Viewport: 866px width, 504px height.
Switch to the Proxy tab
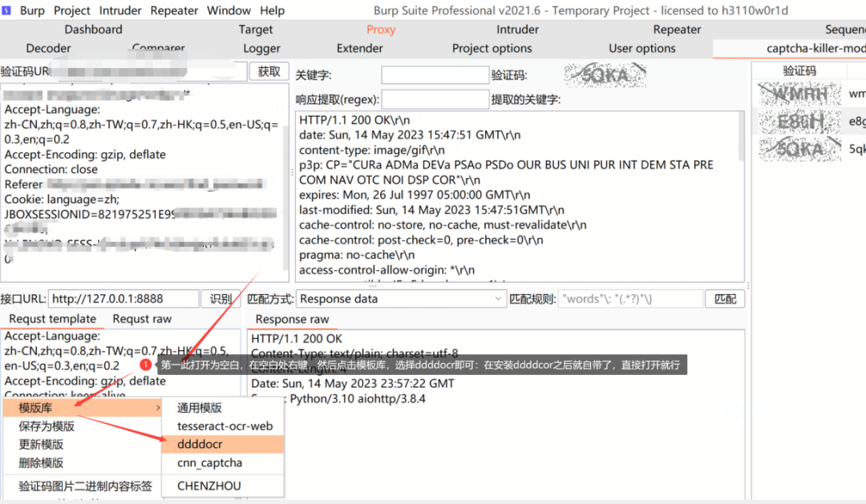click(x=381, y=30)
